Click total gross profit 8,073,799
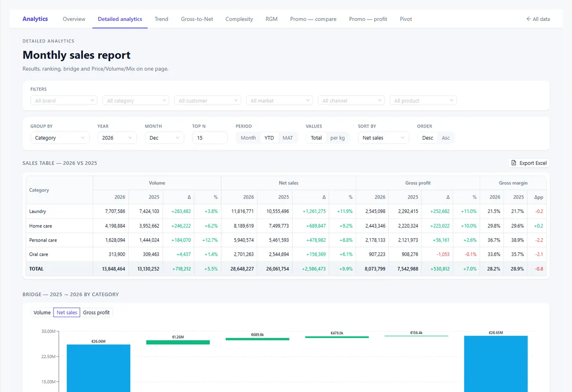The width and height of the screenshot is (572, 392). click(x=375, y=269)
